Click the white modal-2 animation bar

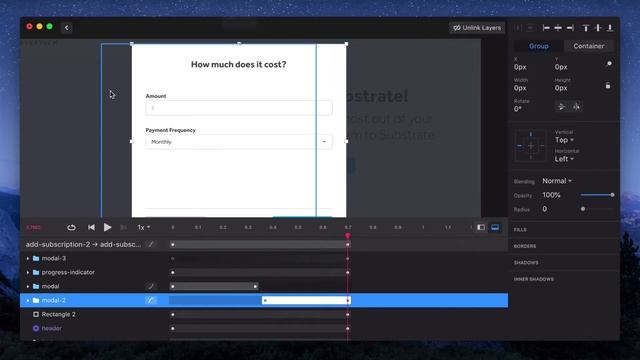pos(306,300)
